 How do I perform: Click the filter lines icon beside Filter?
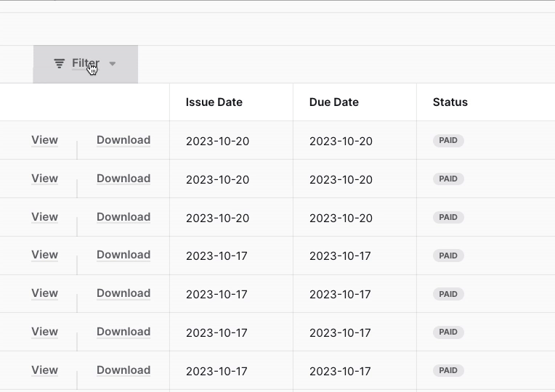pyautogui.click(x=59, y=64)
